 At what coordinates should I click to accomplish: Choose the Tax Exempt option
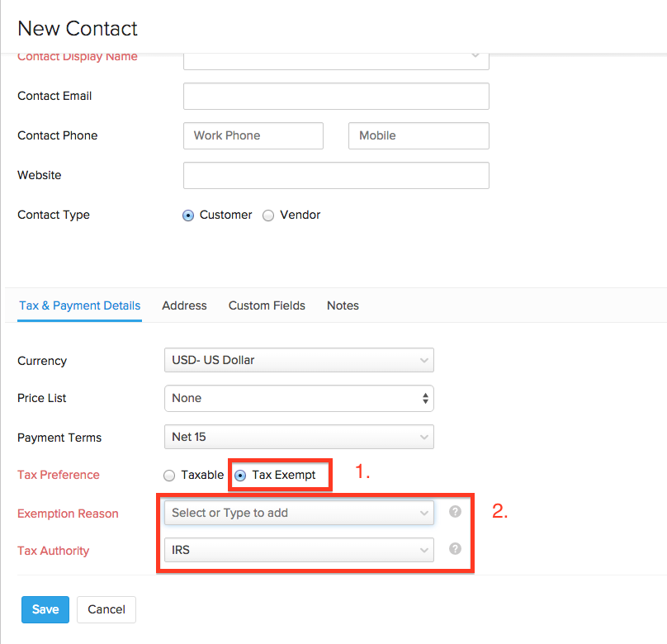[239, 475]
